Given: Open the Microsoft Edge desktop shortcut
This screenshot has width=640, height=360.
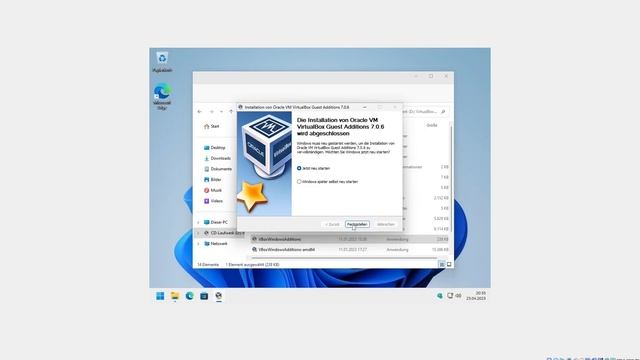Looking at the screenshot, I should [x=162, y=97].
